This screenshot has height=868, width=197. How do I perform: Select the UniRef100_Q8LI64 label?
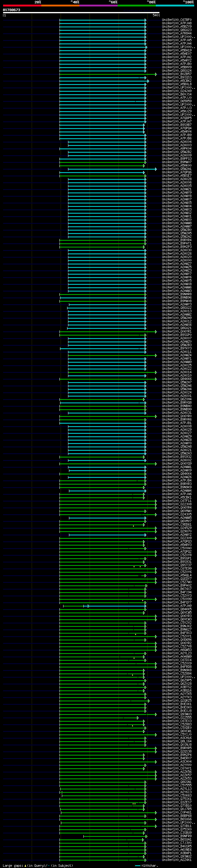pyautogui.click(x=177, y=741)
